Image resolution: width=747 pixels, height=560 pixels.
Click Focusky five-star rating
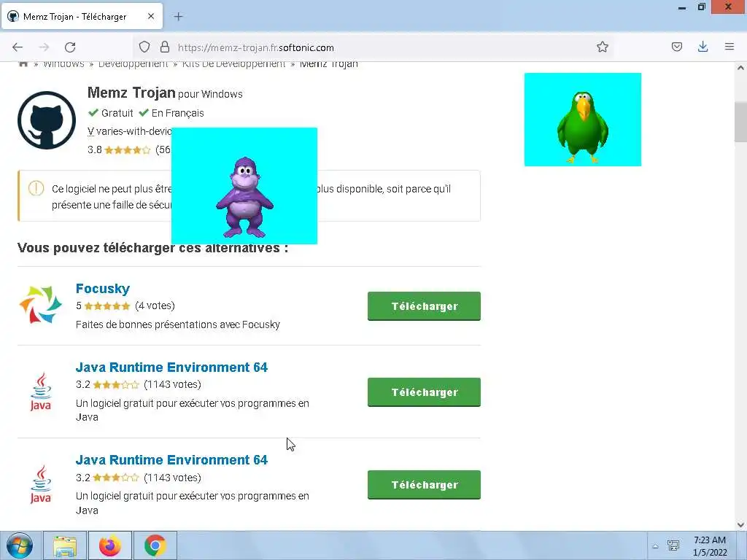[107, 306]
